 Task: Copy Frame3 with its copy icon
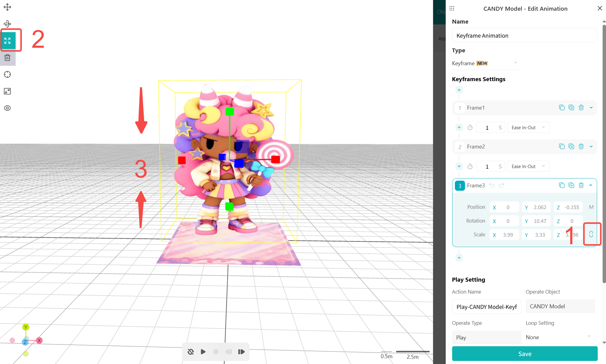[562, 185]
